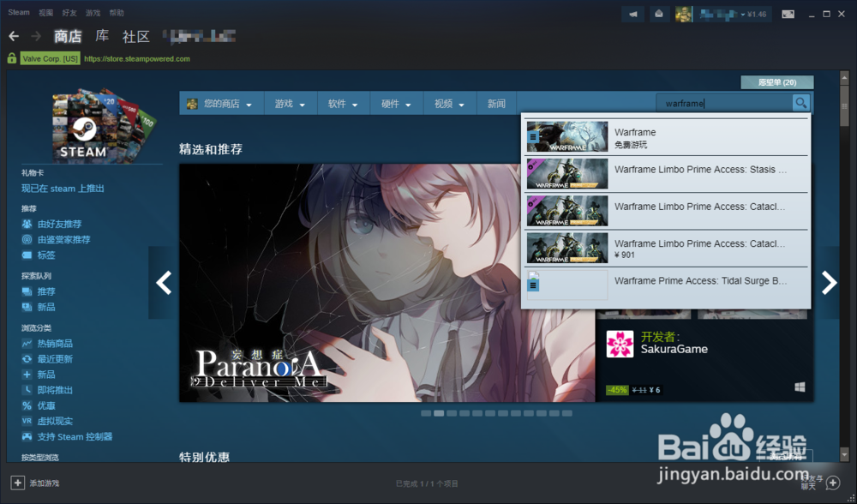Show previous featured game with left arrow
Viewport: 857px width, 504px height.
(x=164, y=283)
